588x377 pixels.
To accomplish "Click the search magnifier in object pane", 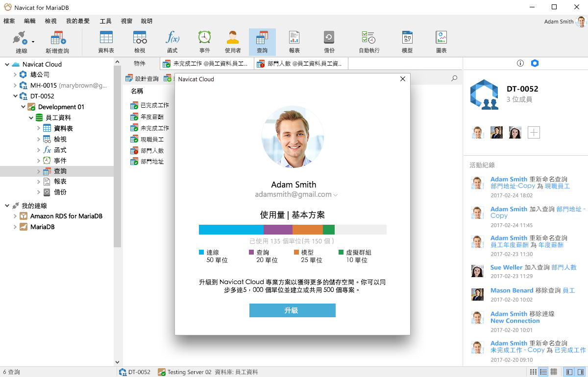I will pyautogui.click(x=454, y=78).
